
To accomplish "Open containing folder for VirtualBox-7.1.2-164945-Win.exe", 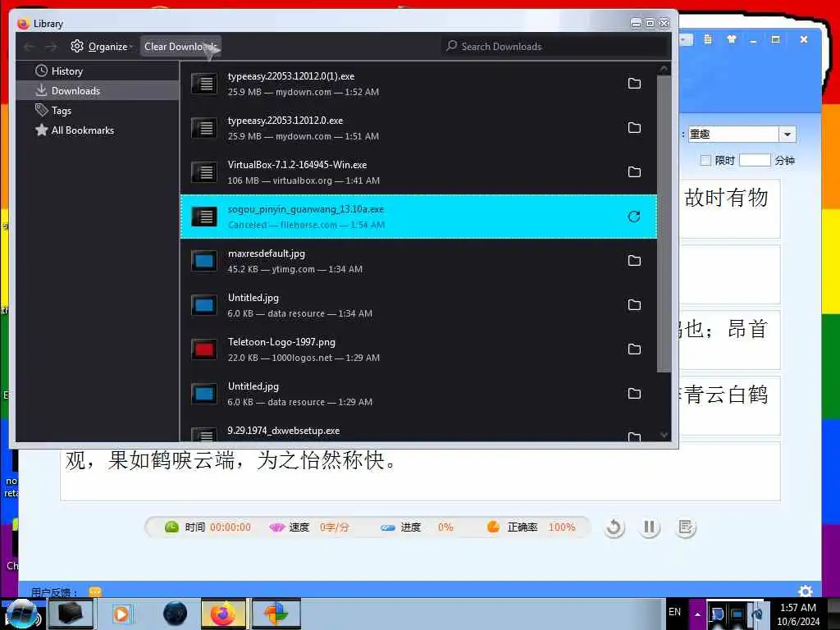I will click(634, 172).
